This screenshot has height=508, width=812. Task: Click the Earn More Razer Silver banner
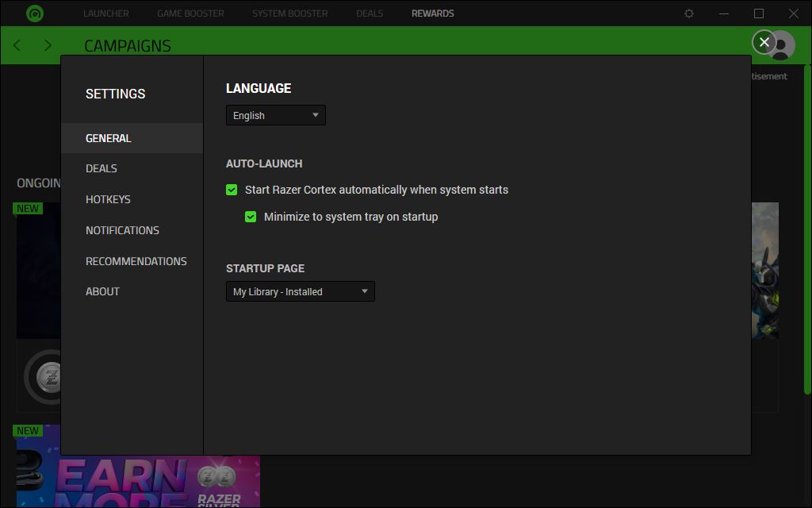tap(138, 481)
